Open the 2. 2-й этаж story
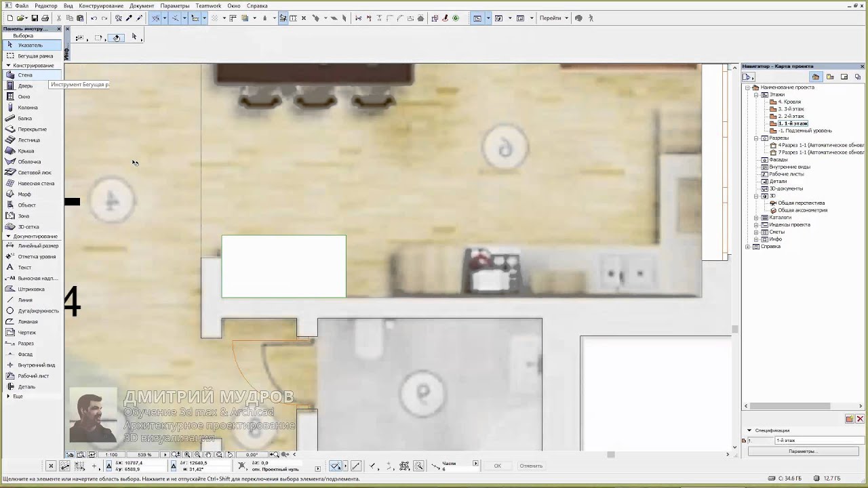The width and height of the screenshot is (868, 488). tap(791, 117)
